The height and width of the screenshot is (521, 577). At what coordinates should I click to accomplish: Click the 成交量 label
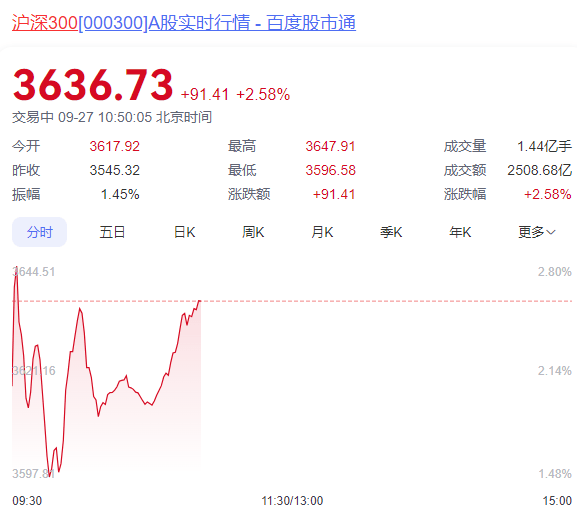pyautogui.click(x=465, y=146)
